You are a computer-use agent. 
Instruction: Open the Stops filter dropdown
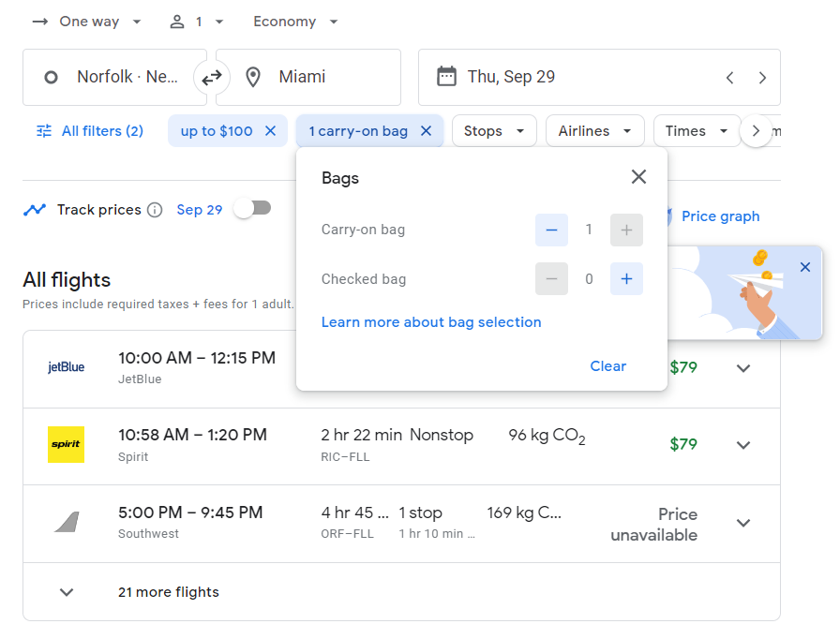tap(494, 131)
